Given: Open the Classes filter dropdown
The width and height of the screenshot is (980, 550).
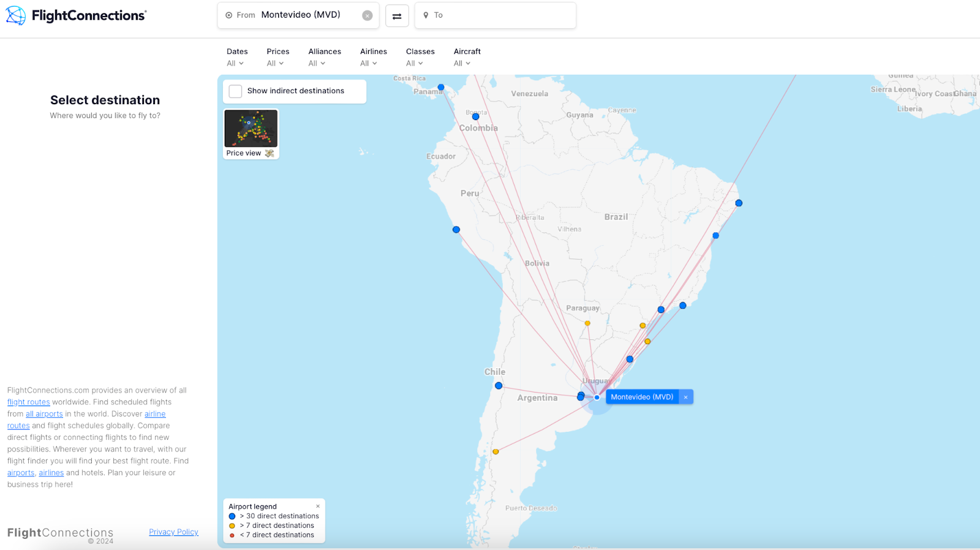Looking at the screenshot, I should [420, 58].
